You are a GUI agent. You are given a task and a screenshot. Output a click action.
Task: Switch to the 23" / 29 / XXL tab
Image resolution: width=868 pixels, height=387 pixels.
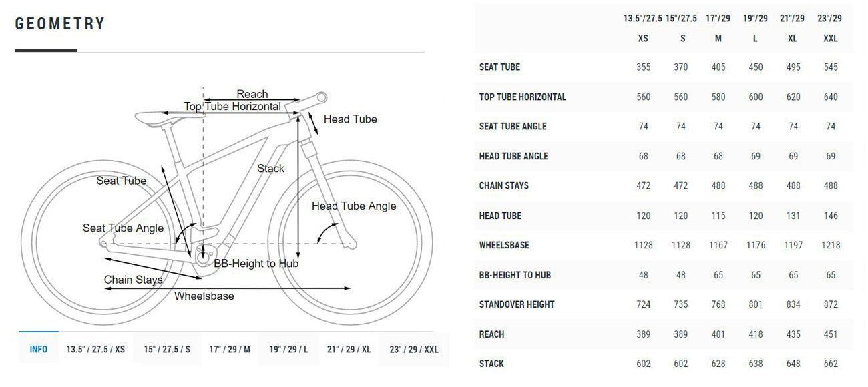pos(413,349)
